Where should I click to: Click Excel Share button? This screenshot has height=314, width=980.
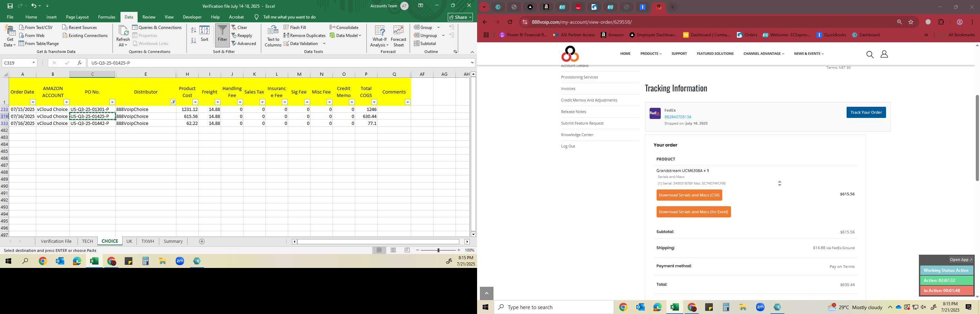pos(460,17)
